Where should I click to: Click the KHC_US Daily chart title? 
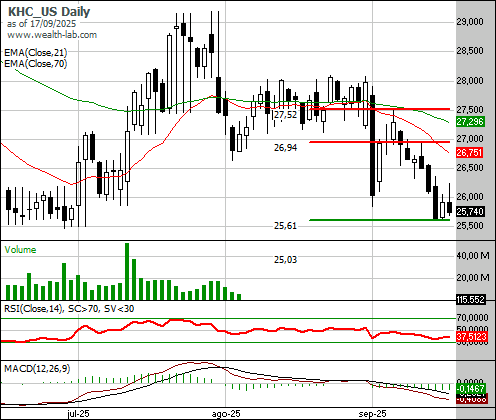click(x=49, y=12)
